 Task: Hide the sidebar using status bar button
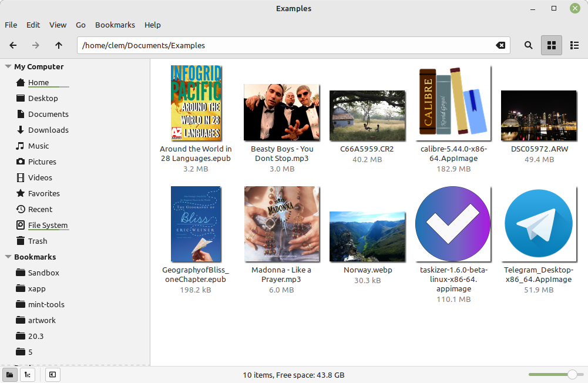click(52, 375)
